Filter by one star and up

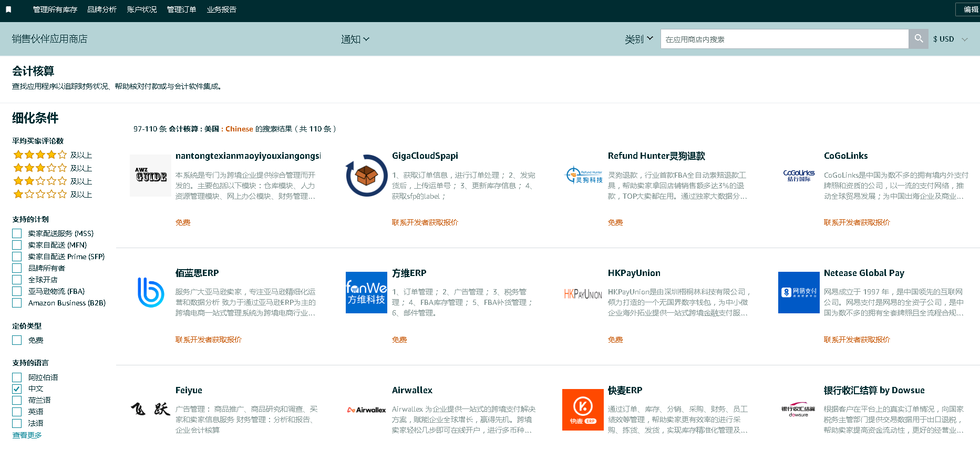[53, 194]
